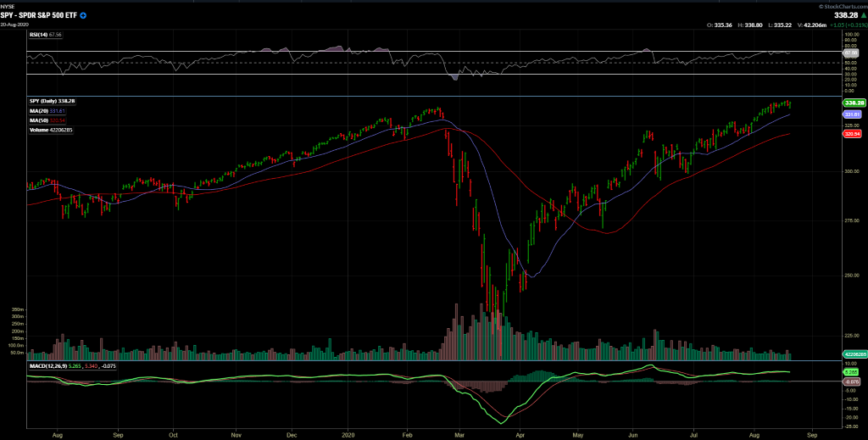
Task: Click the -25.00 MACD axis label
Action: click(851, 426)
